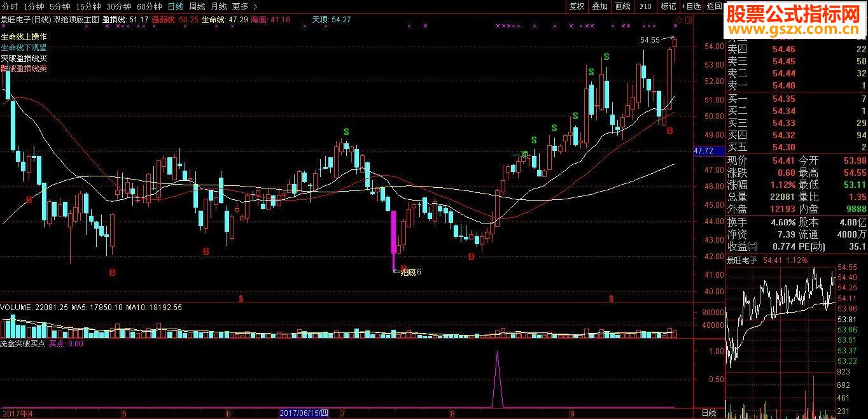Open the 30分钟 chart period

[118, 6]
